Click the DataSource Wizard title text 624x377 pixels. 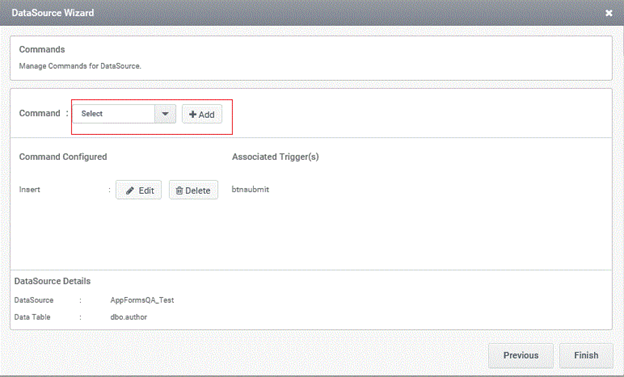click(x=53, y=13)
